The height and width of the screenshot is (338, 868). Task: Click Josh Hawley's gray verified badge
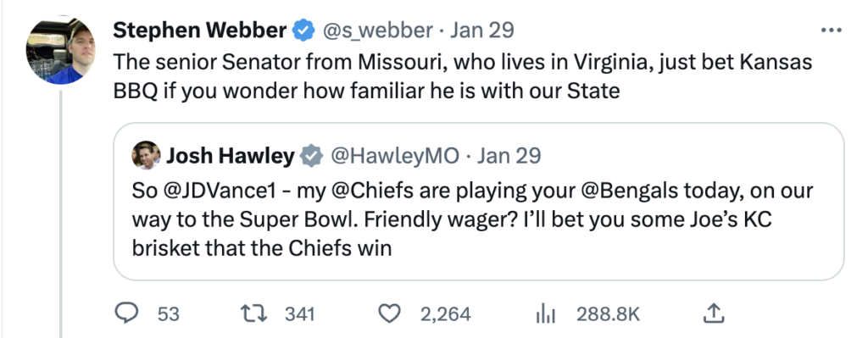[x=312, y=157]
